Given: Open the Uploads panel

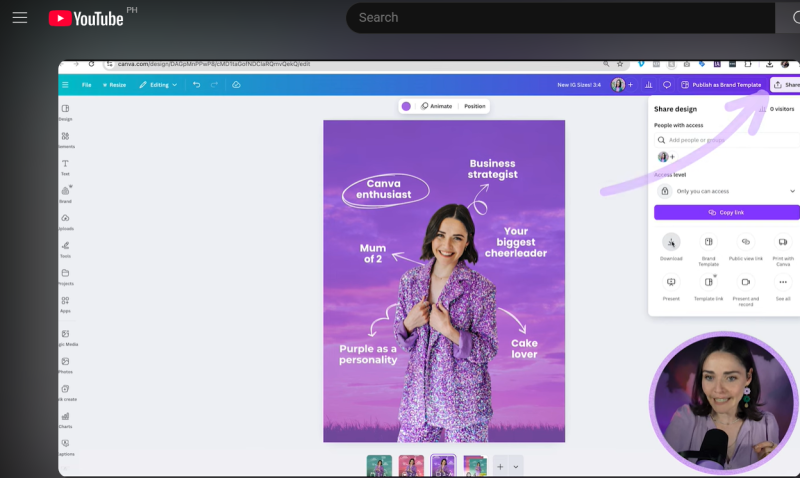Looking at the screenshot, I should click(x=65, y=222).
